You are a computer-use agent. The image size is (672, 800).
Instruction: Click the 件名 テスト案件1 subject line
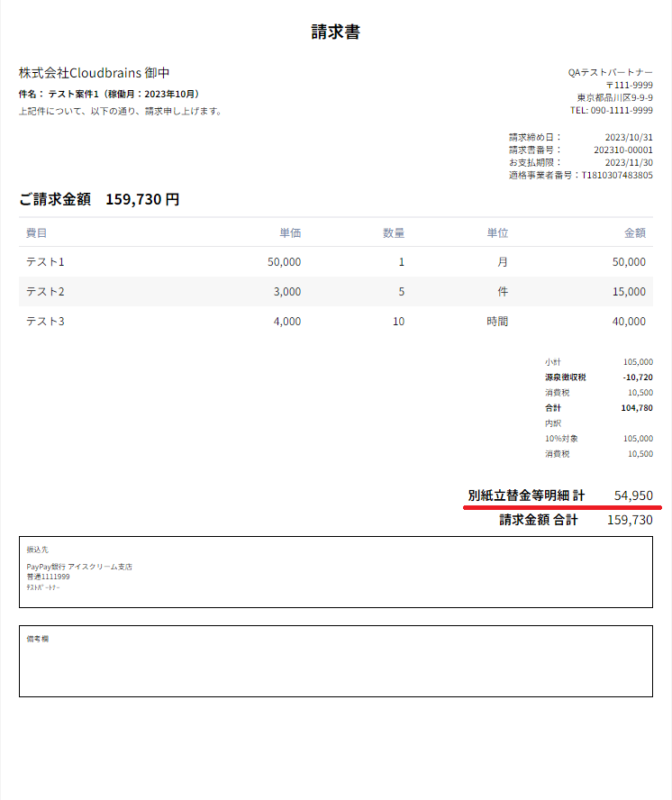point(109,94)
